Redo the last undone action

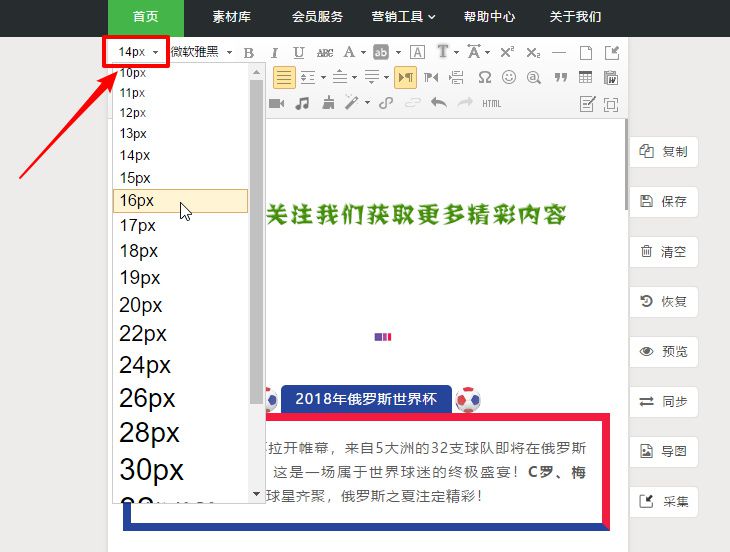[465, 102]
